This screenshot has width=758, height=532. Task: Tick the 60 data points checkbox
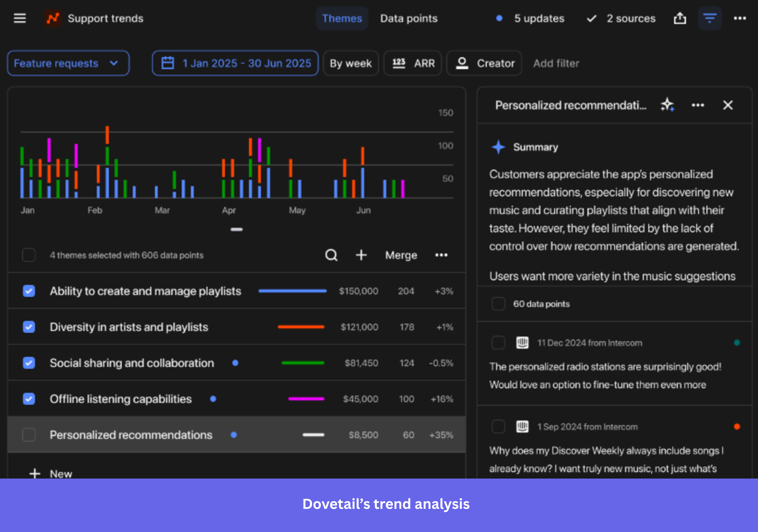point(498,304)
